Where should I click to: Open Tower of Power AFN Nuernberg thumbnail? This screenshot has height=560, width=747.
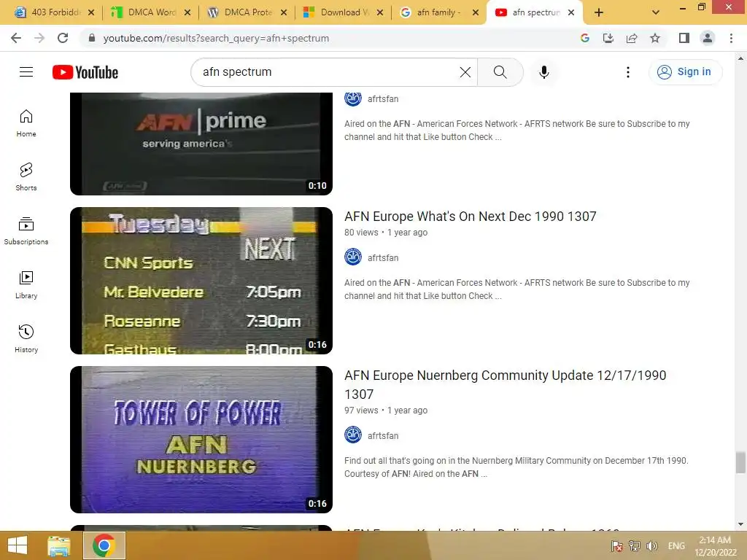(201, 440)
